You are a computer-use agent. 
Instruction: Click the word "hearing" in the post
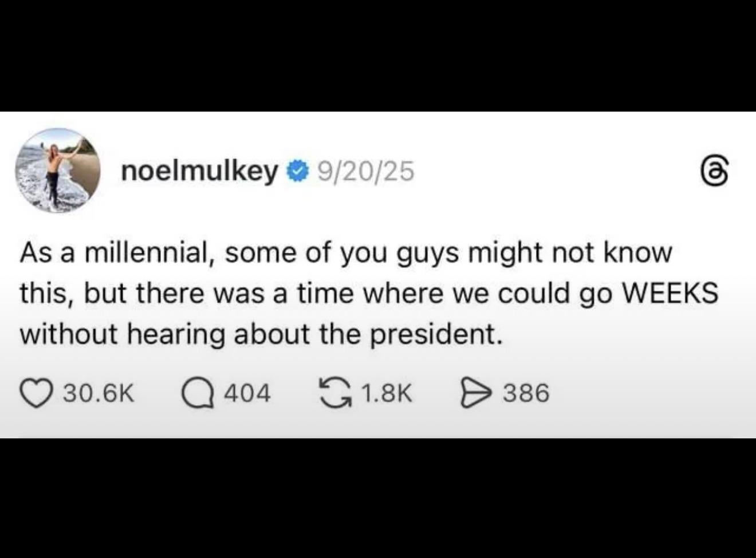click(x=175, y=334)
